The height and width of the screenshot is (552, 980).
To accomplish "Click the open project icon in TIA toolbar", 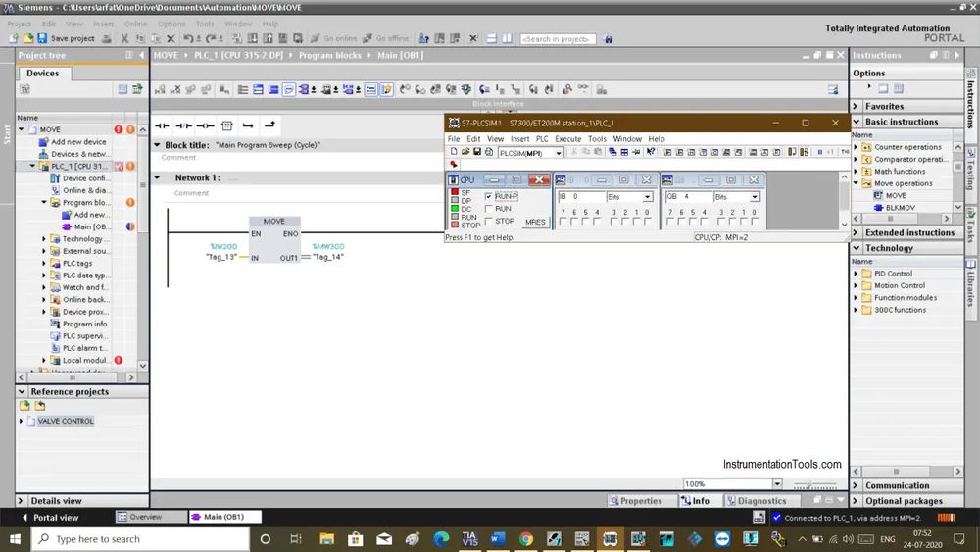I will pyautogui.click(x=28, y=38).
